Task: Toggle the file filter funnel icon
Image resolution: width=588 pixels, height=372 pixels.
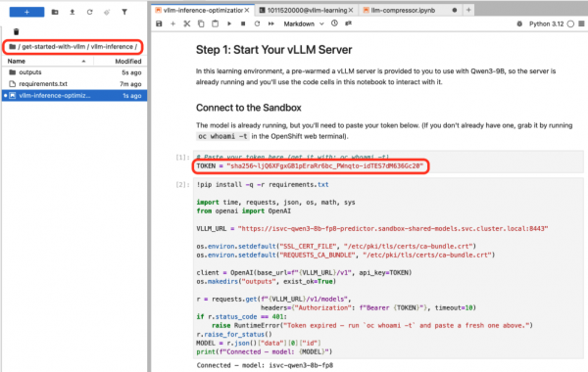Action: 124,12
